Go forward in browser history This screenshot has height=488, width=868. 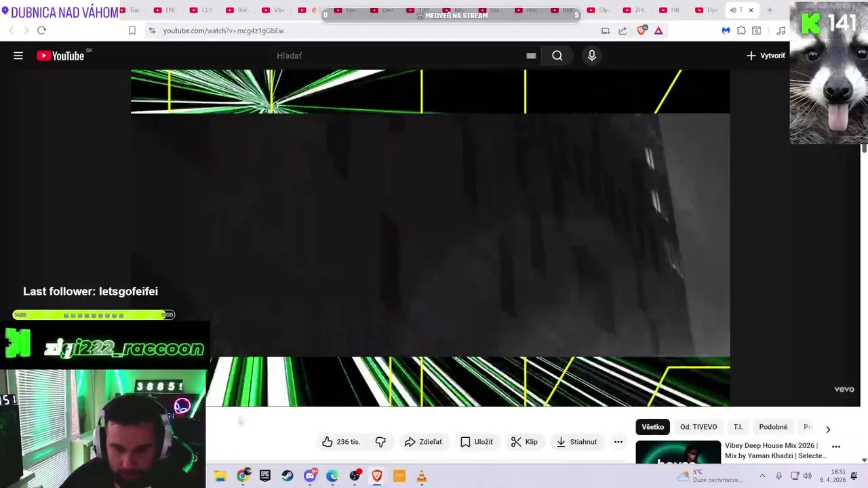click(26, 30)
